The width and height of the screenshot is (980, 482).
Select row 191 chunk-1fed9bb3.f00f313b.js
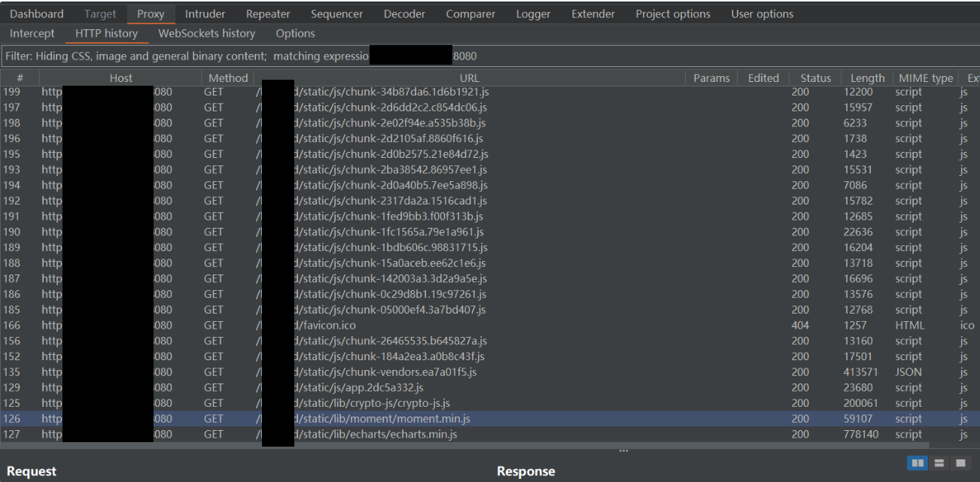tap(490, 217)
